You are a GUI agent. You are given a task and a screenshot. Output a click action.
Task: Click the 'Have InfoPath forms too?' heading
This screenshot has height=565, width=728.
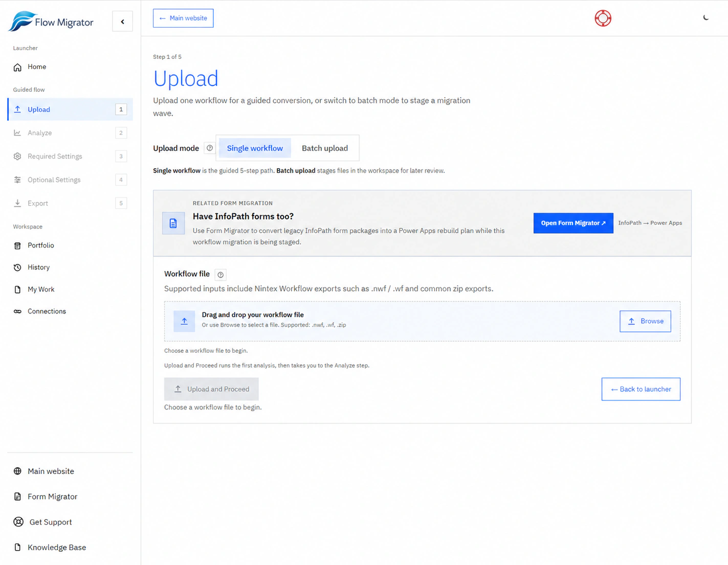click(x=243, y=216)
